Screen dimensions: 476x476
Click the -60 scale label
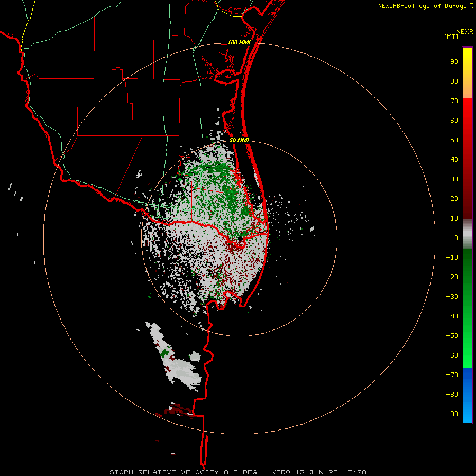(452, 355)
